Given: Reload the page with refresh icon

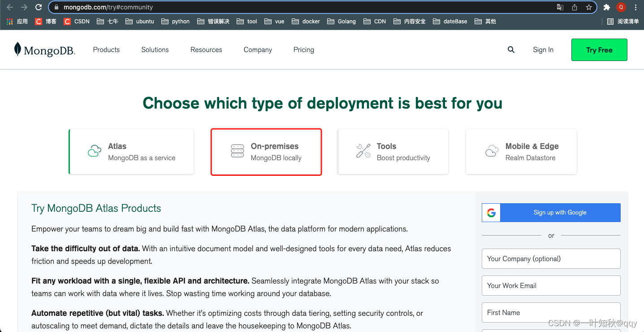Looking at the screenshot, I should click(39, 7).
